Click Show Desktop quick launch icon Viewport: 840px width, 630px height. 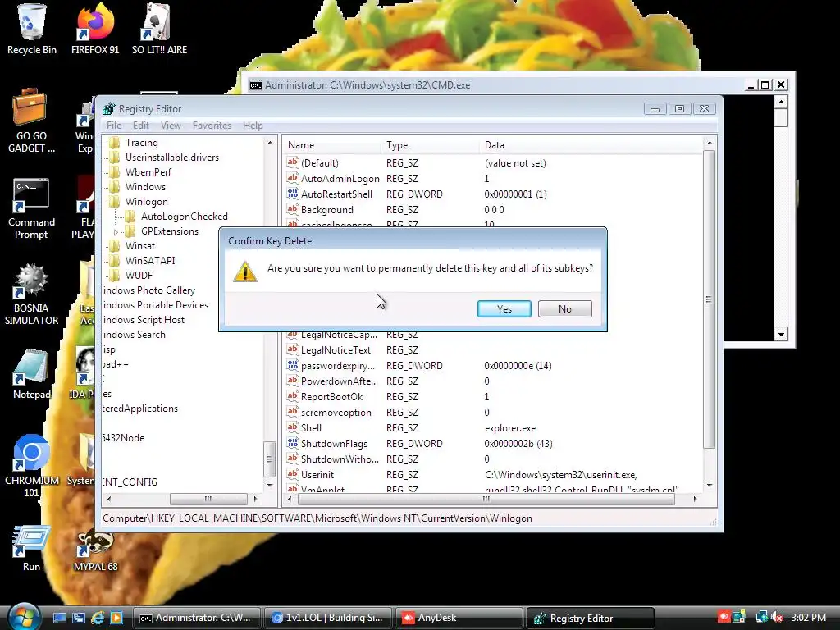(59, 618)
